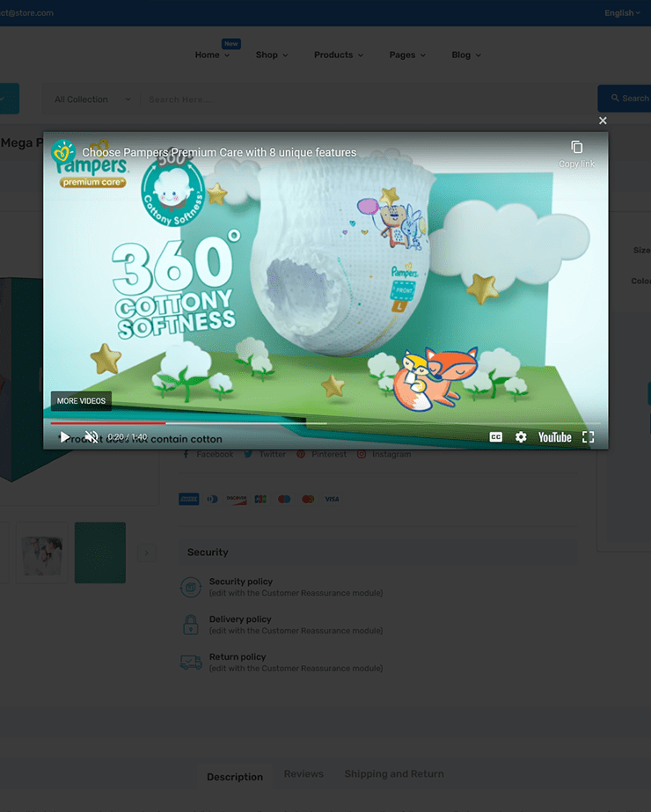Expand the Products menu

(x=338, y=55)
